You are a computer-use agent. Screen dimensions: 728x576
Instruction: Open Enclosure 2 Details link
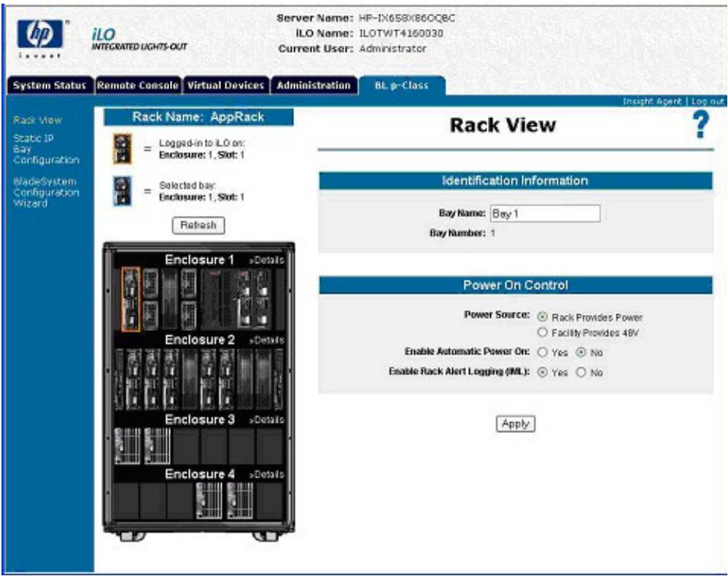click(266, 340)
